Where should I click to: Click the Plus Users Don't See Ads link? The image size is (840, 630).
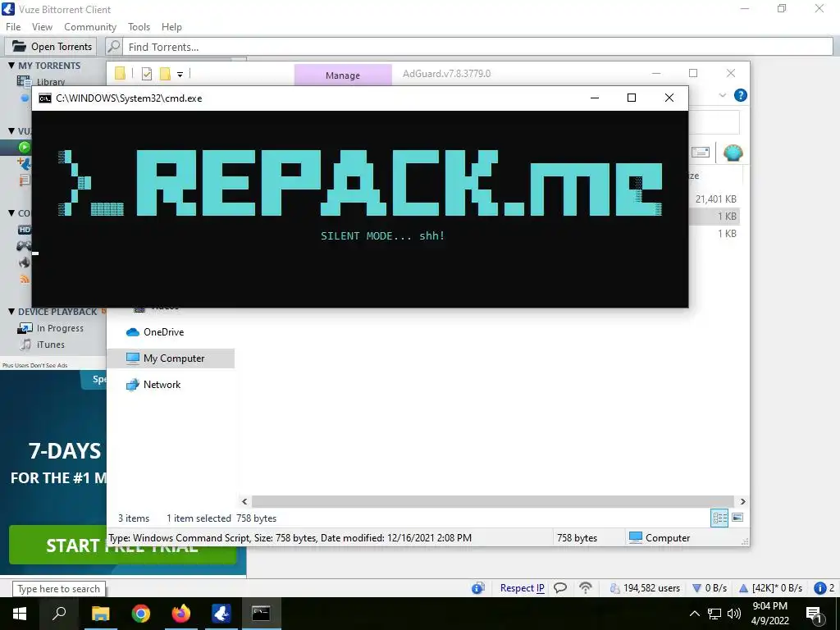coord(34,365)
